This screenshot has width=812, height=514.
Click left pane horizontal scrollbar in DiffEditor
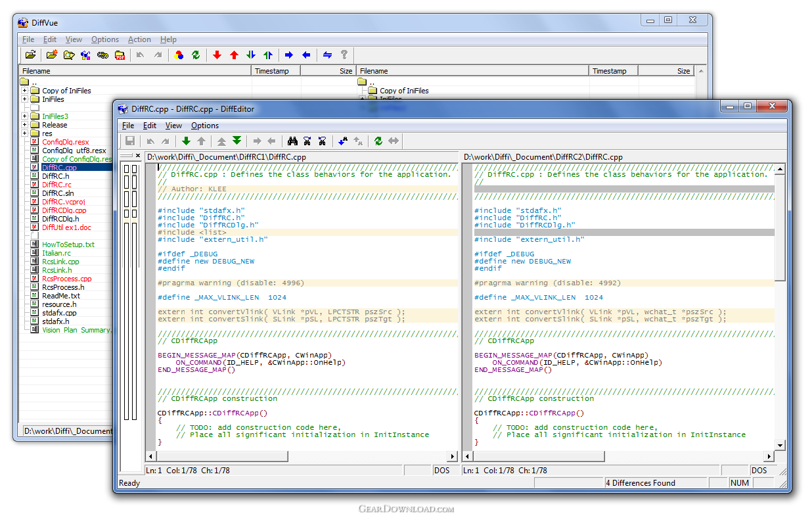click(x=302, y=456)
